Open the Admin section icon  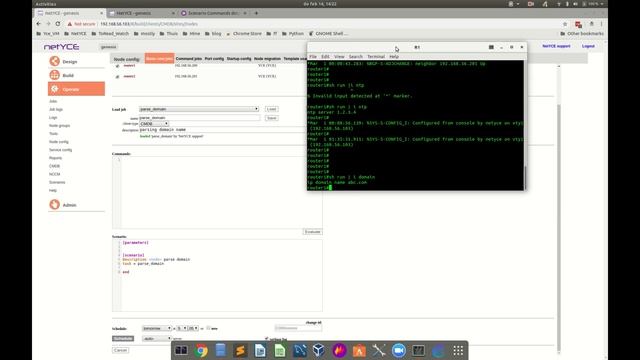pyautogui.click(x=55, y=204)
